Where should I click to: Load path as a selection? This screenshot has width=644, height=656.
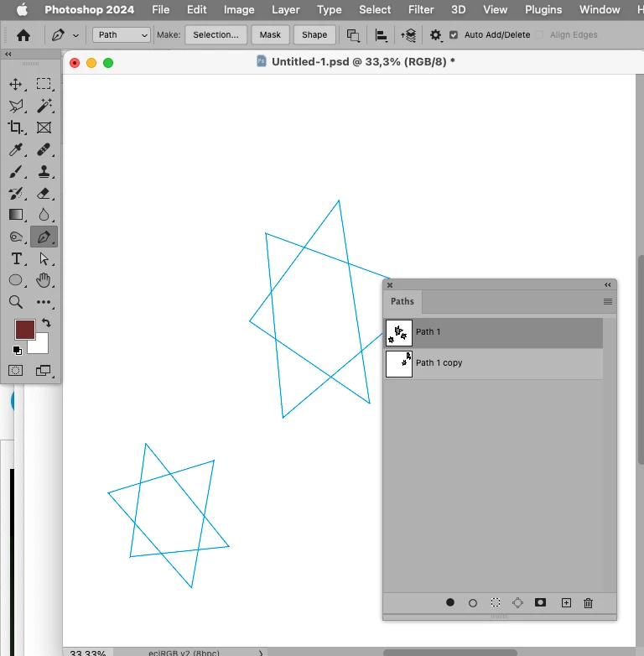(496, 602)
